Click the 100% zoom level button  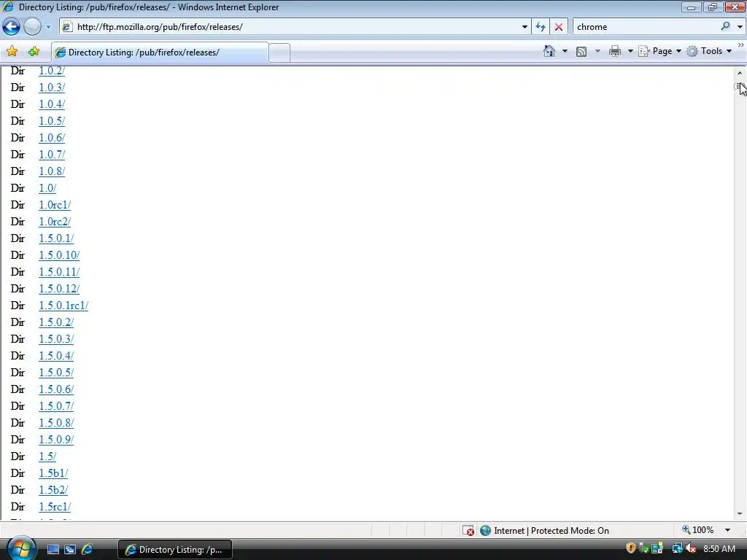698,530
